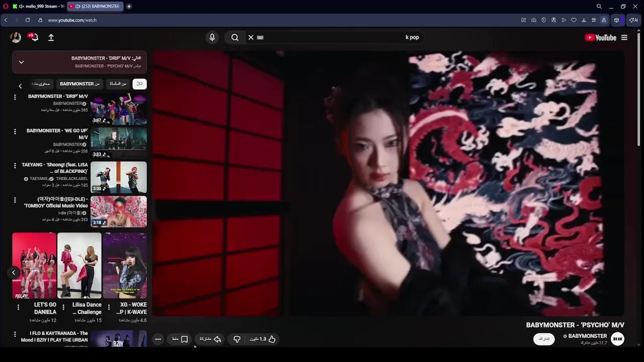The height and width of the screenshot is (362, 644).
Task: Open BABYMONSTER channel avatar
Action: click(x=617, y=339)
